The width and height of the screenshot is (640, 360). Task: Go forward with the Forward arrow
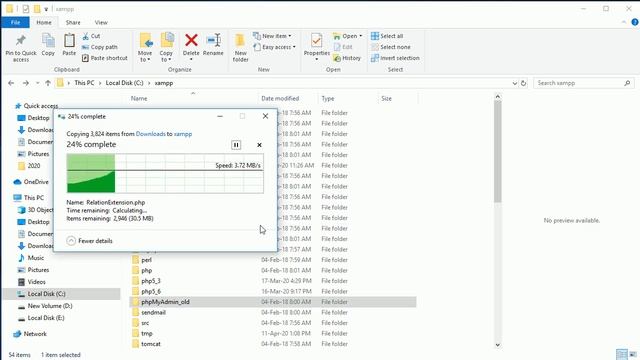pyautogui.click(x=26, y=83)
